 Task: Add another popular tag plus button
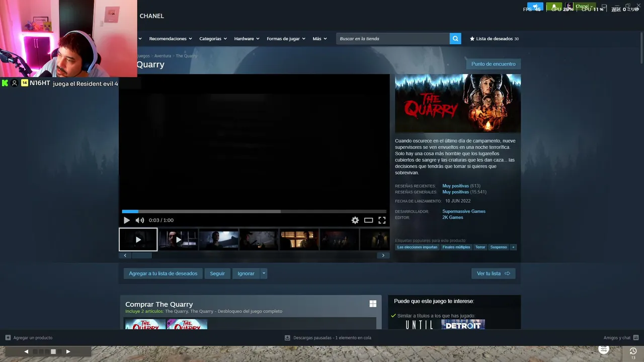coord(513,247)
